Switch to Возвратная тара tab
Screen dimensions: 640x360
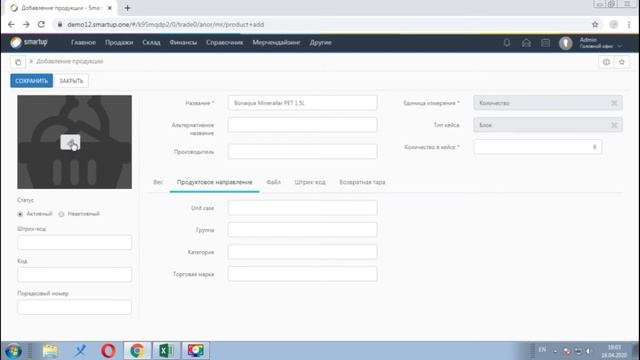click(x=362, y=182)
